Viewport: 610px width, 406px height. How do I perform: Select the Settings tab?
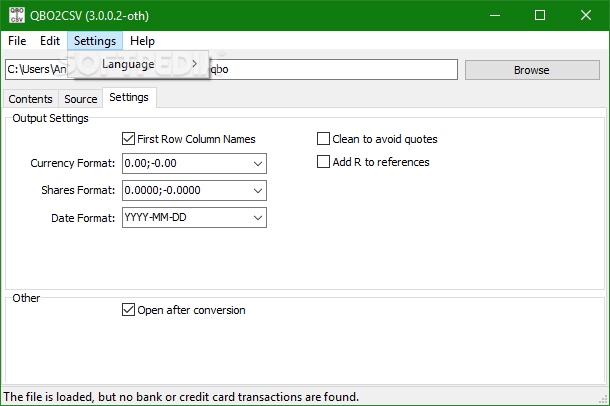click(x=129, y=97)
